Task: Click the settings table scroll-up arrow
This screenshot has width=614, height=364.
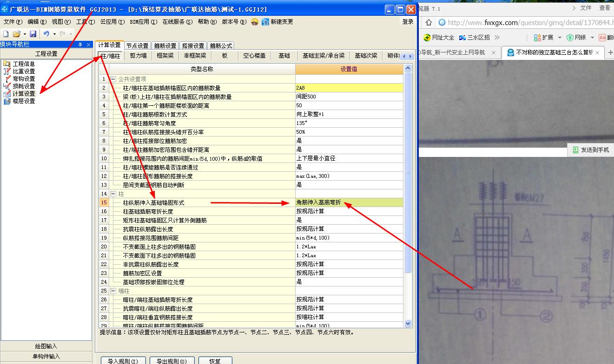Action: point(408,68)
